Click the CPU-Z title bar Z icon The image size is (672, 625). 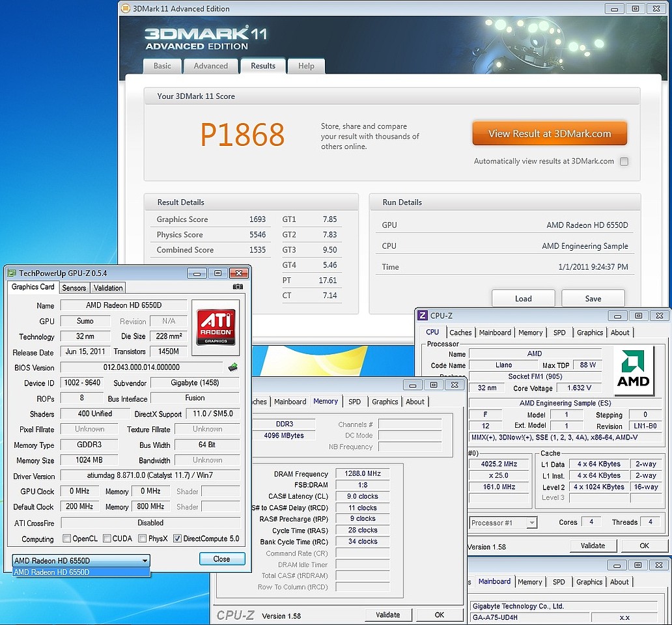click(422, 315)
